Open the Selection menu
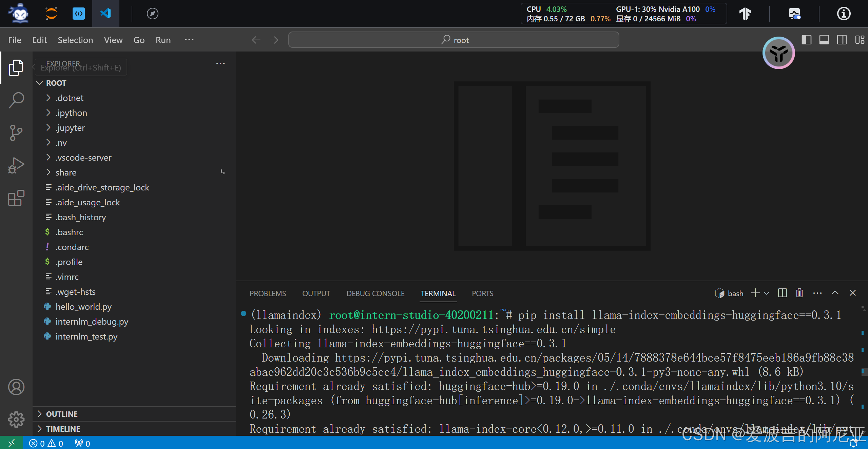Image resolution: width=868 pixels, height=449 pixels. (x=75, y=40)
